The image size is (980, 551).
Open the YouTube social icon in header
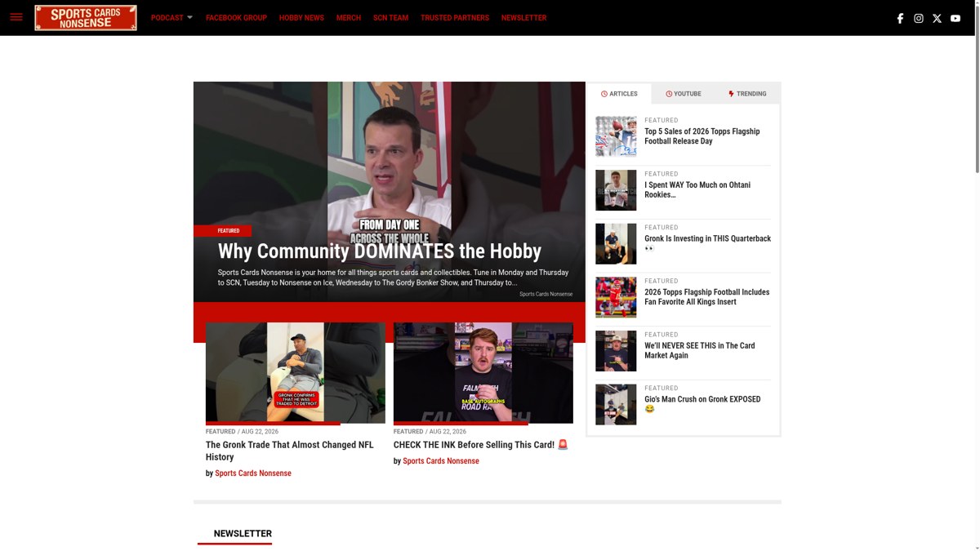click(x=955, y=18)
